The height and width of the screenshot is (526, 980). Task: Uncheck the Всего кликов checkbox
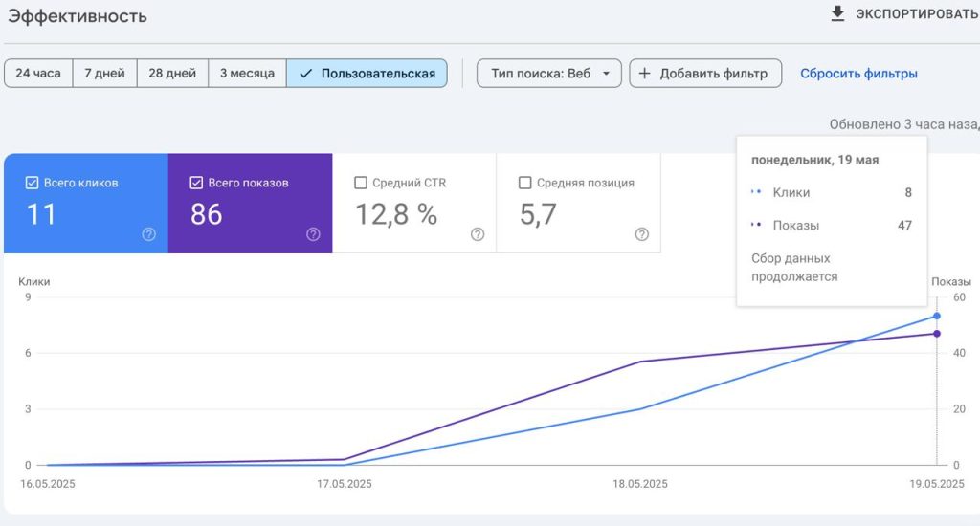(32, 183)
